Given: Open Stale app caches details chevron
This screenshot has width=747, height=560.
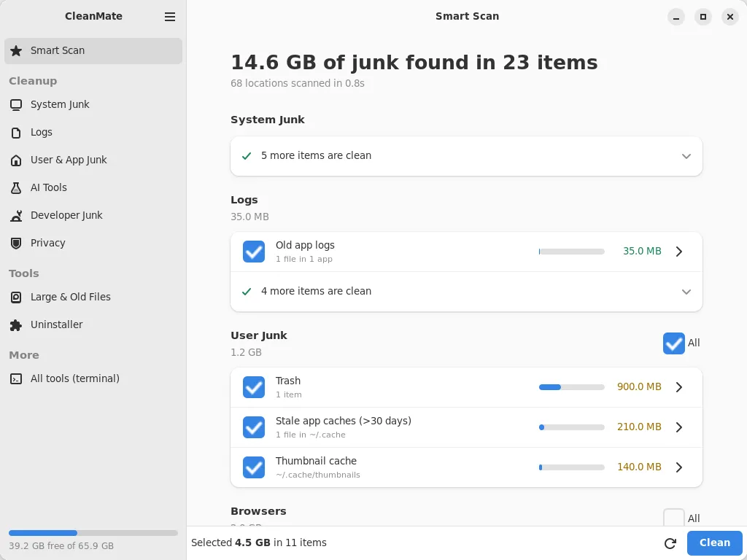Looking at the screenshot, I should coord(679,427).
